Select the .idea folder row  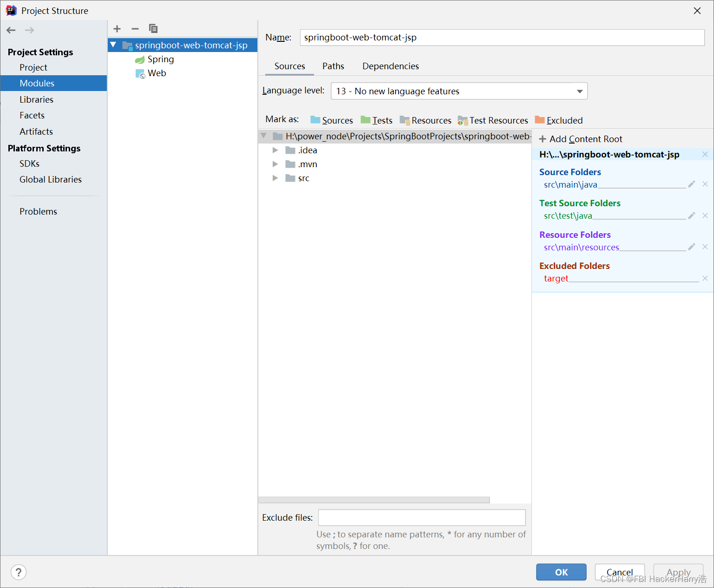pyautogui.click(x=395, y=150)
